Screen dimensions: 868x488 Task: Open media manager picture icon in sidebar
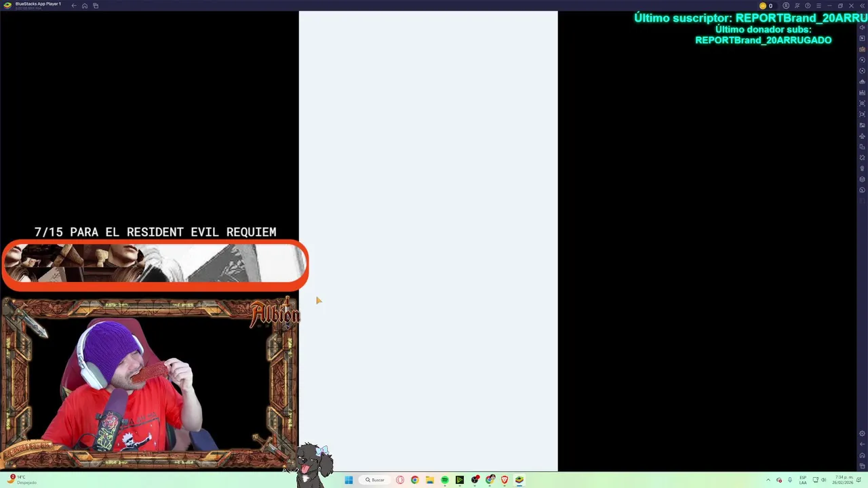tap(862, 125)
